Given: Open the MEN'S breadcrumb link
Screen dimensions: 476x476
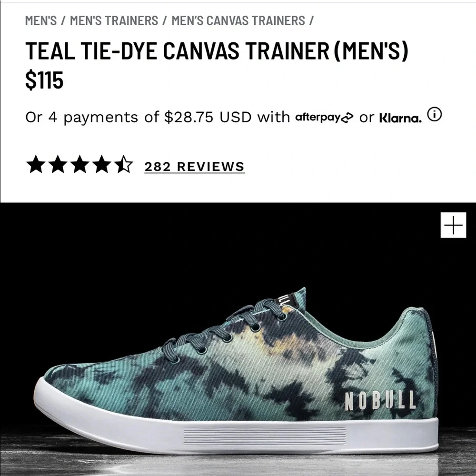Looking at the screenshot, I should [x=40, y=20].
